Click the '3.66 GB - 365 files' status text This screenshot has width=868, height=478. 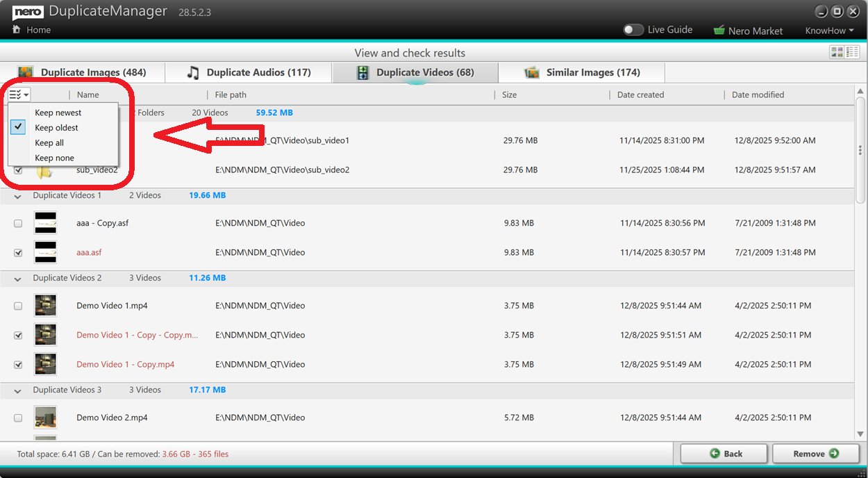[x=195, y=454]
